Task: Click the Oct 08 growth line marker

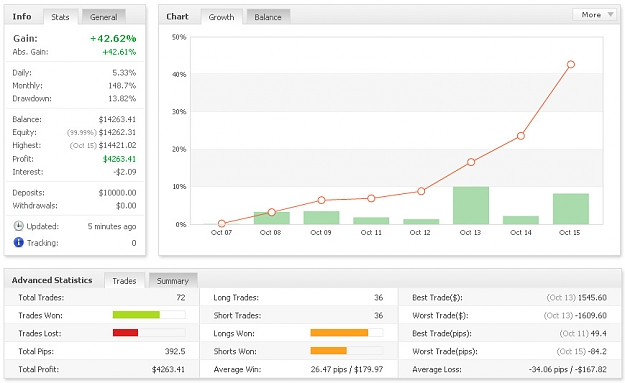Action: (271, 212)
